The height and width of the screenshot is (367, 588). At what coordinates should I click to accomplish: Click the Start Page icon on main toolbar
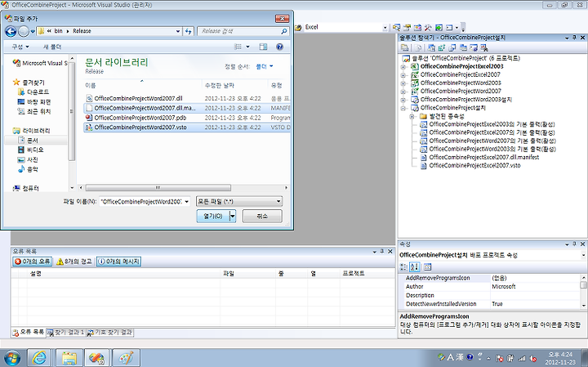439,28
